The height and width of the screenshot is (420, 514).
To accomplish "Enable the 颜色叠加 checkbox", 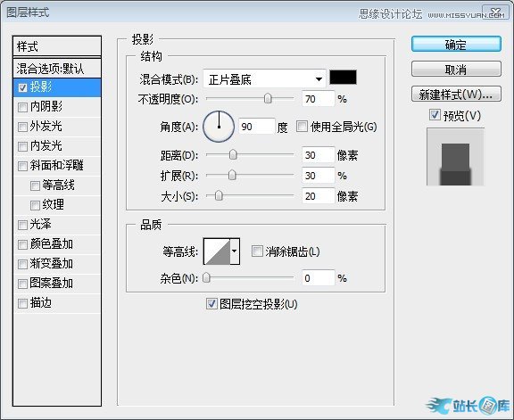I will click(x=22, y=244).
